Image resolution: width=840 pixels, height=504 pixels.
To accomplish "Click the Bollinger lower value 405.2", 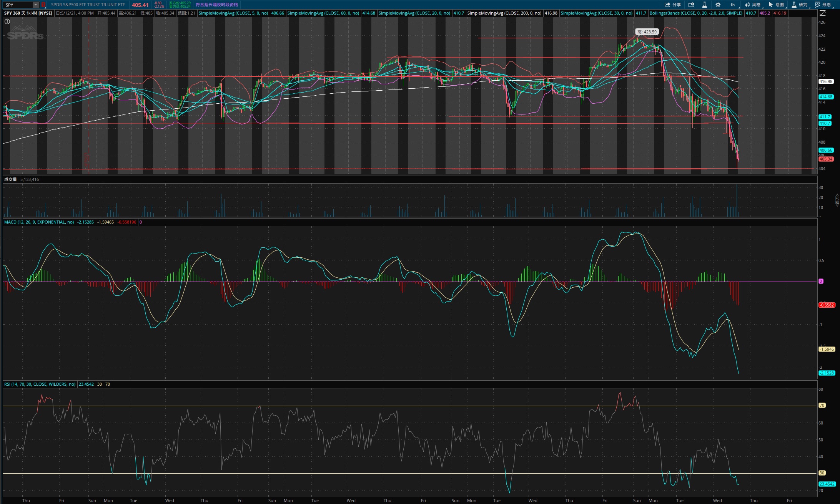I will pyautogui.click(x=765, y=13).
